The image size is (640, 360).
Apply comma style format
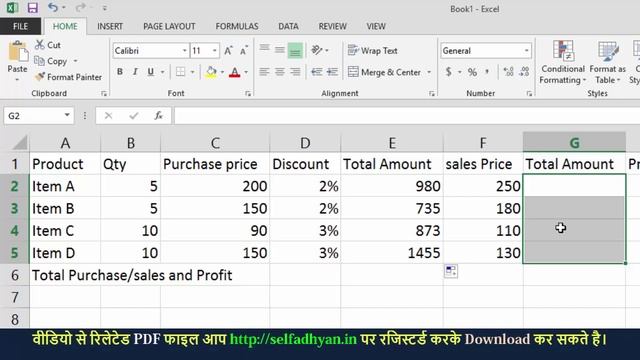tap(487, 72)
